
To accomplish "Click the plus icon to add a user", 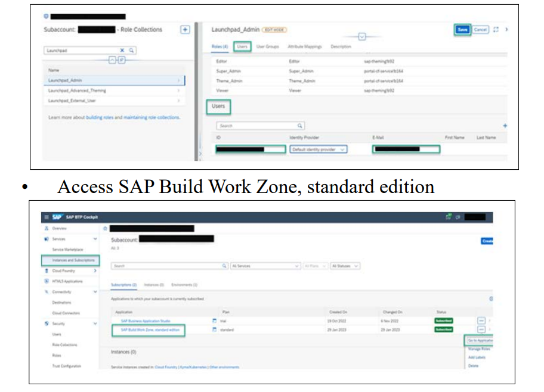I will (505, 126).
